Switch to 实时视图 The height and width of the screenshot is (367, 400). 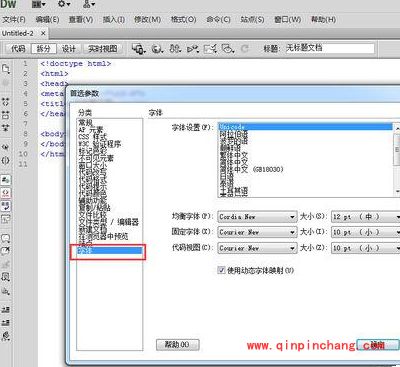[x=103, y=49]
